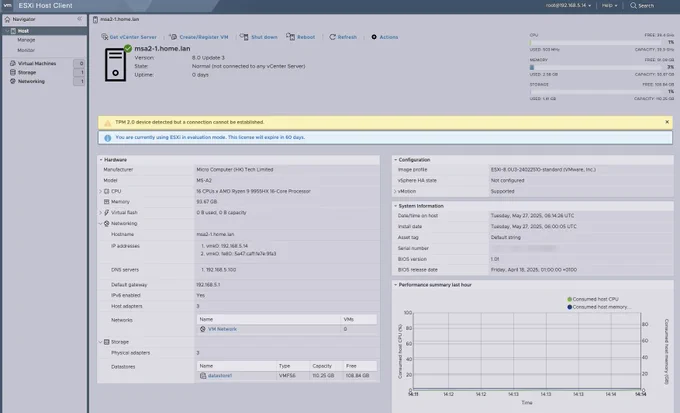Click the Networking icon in Navigator
The image size is (680, 413).
click(13, 81)
